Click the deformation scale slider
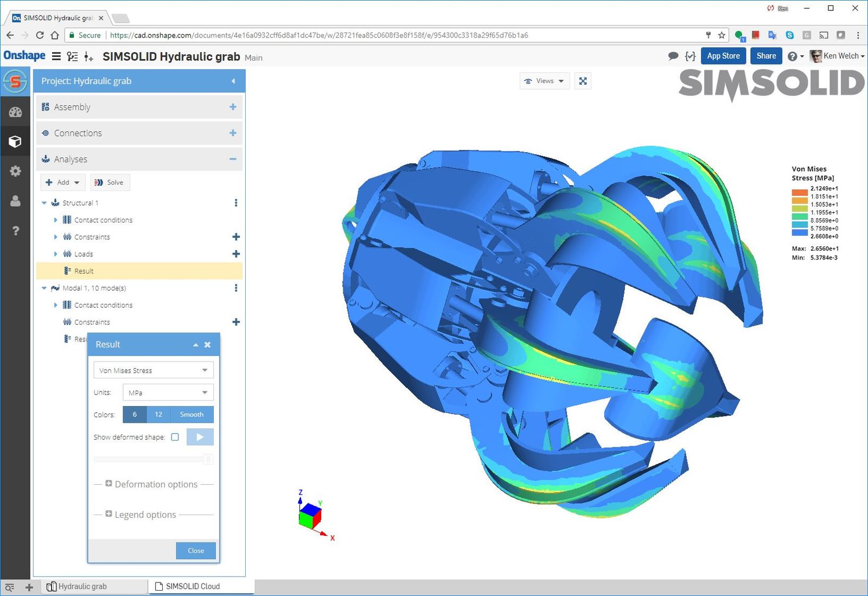The image size is (868, 596). pos(153,460)
